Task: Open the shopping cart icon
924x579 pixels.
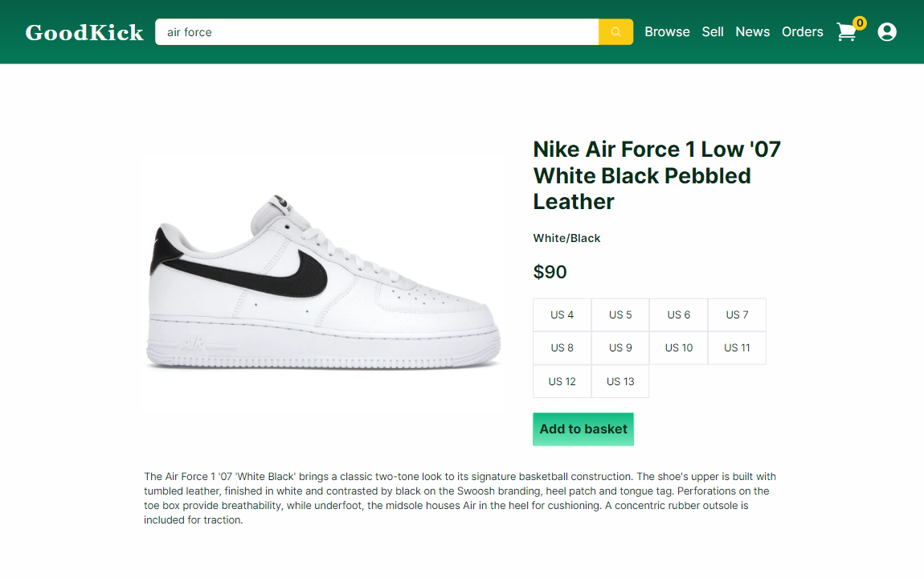Action: [847, 32]
